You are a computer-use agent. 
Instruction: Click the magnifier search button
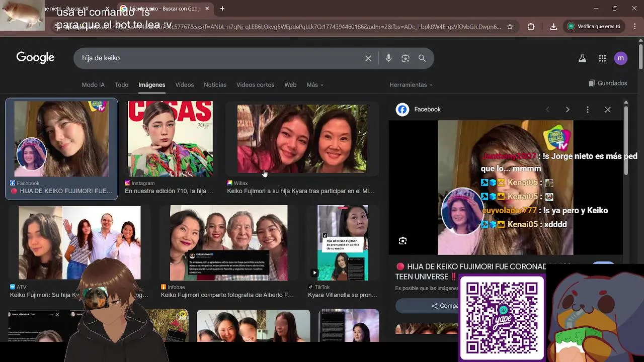[x=422, y=58]
